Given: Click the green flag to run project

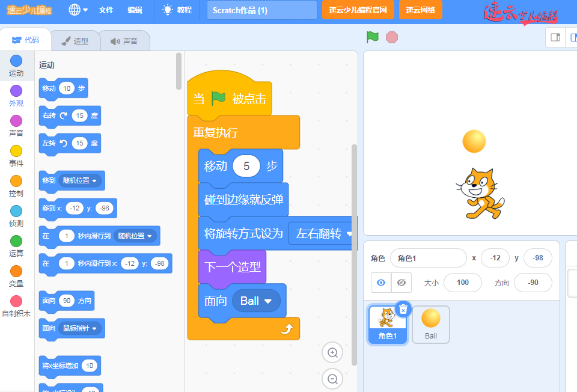Looking at the screenshot, I should tap(372, 37).
